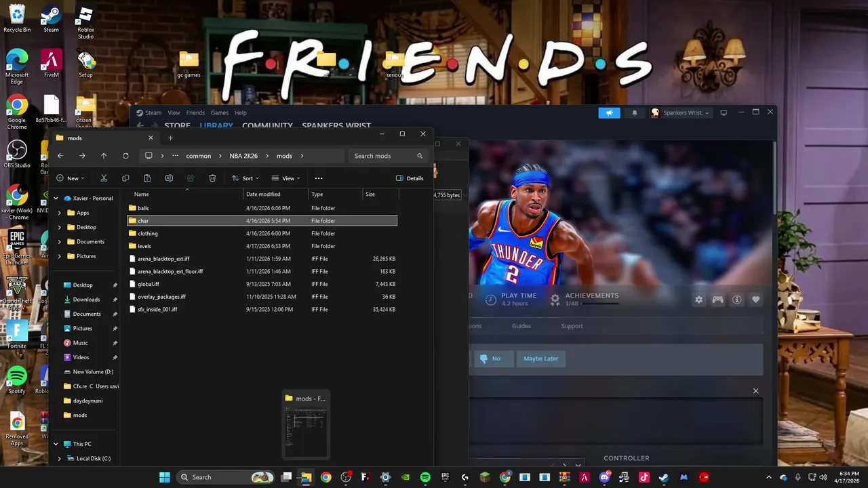Open the See more (three dots) Explorer menu

tap(319, 178)
